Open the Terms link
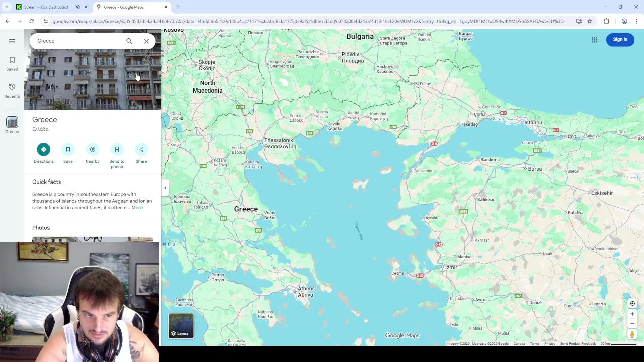Screen dimensions: 644x362 534,344
